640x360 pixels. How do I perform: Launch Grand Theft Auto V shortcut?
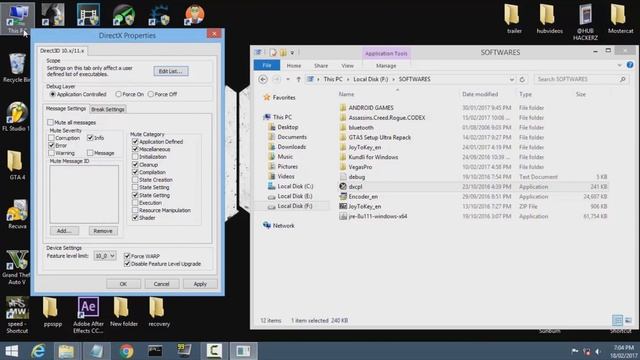point(16,267)
